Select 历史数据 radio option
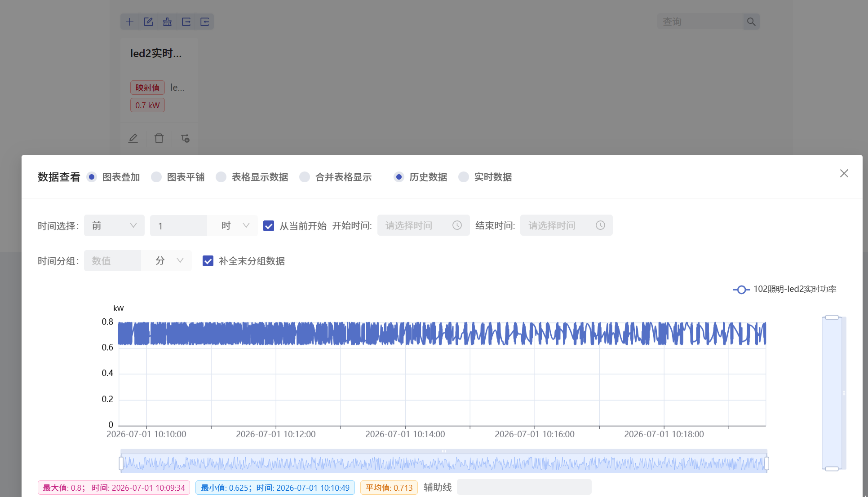The height and width of the screenshot is (497, 868). pyautogui.click(x=399, y=177)
